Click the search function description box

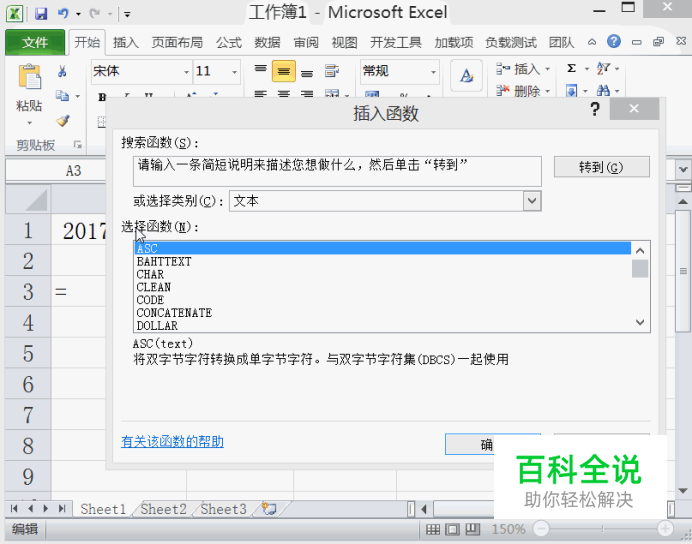pyautogui.click(x=337, y=171)
